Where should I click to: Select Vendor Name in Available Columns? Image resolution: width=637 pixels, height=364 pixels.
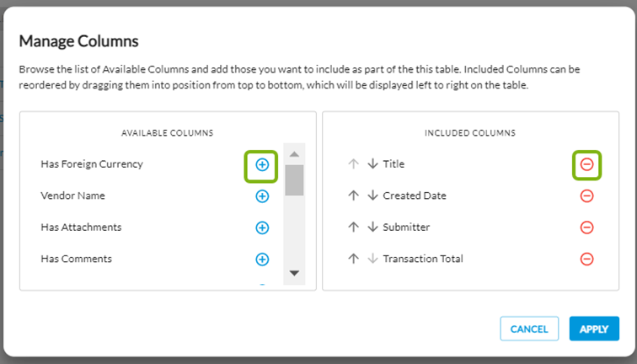coord(72,196)
